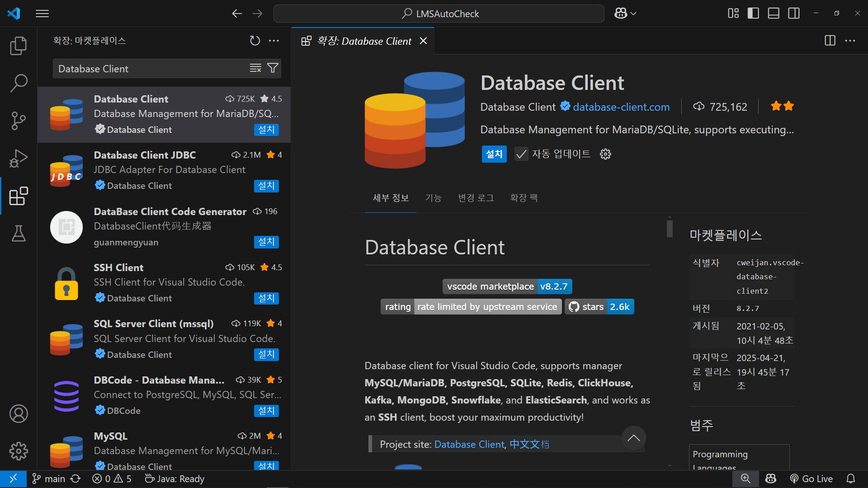Click the star rating in extension header

pos(783,107)
